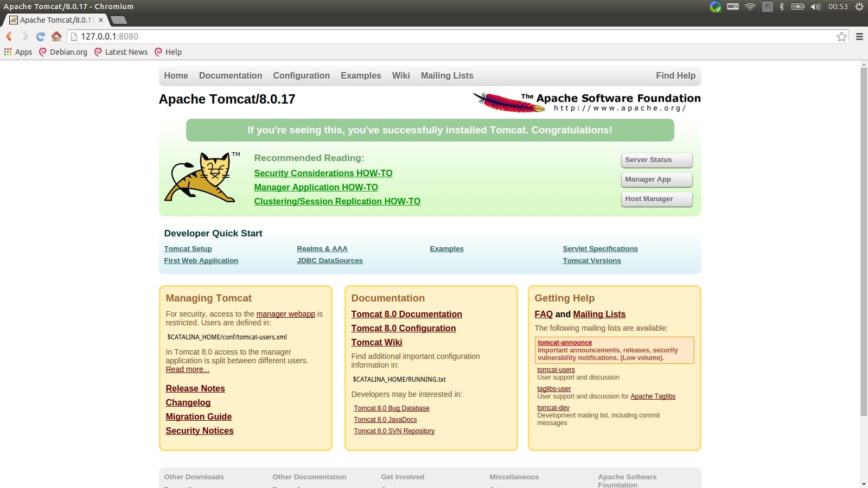This screenshot has height=488, width=868.
Task: Open the Realms & AAA link
Action: pos(322,249)
